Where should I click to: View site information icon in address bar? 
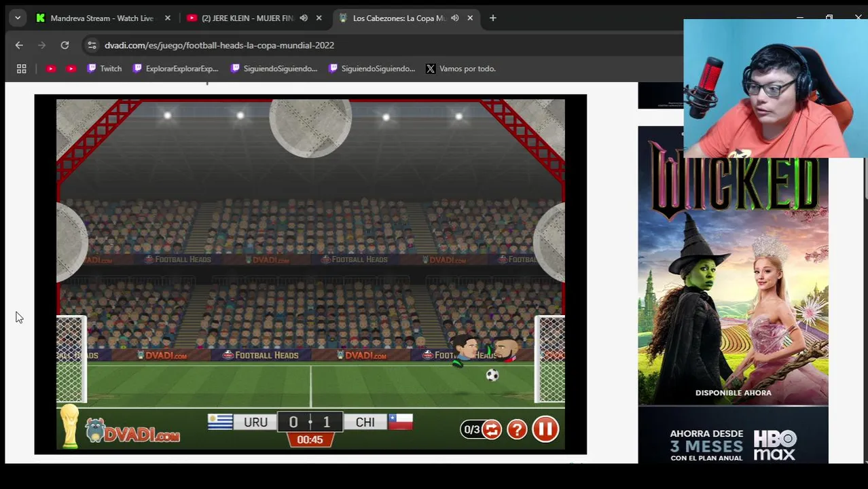pos(92,46)
